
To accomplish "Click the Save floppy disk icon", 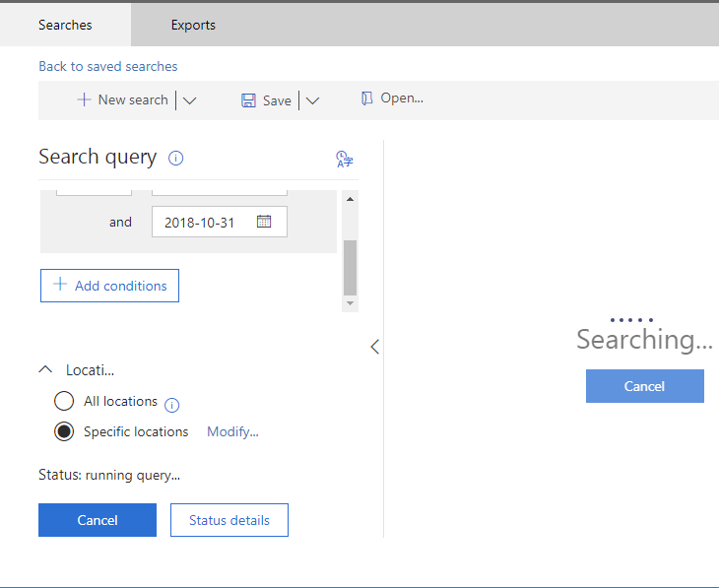I will [x=248, y=100].
